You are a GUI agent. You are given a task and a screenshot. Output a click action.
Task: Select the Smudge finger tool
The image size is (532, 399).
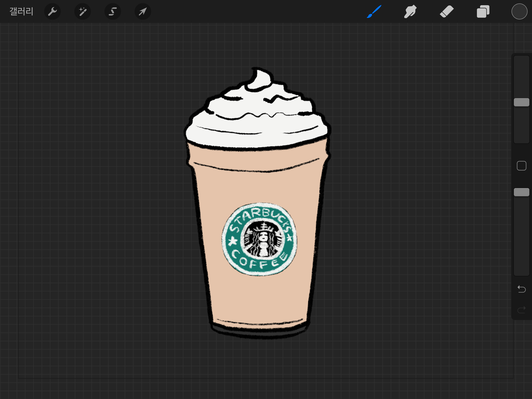coord(410,11)
